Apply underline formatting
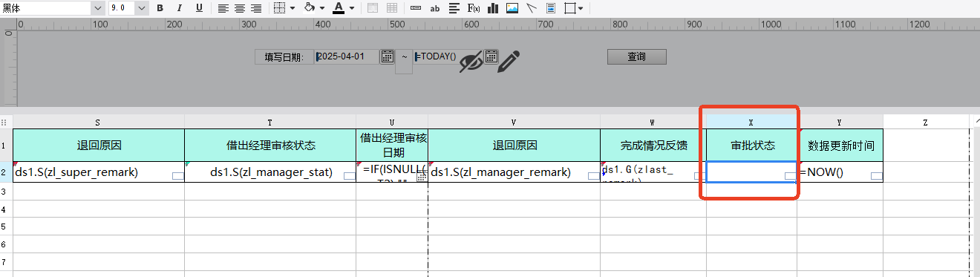 (x=199, y=8)
